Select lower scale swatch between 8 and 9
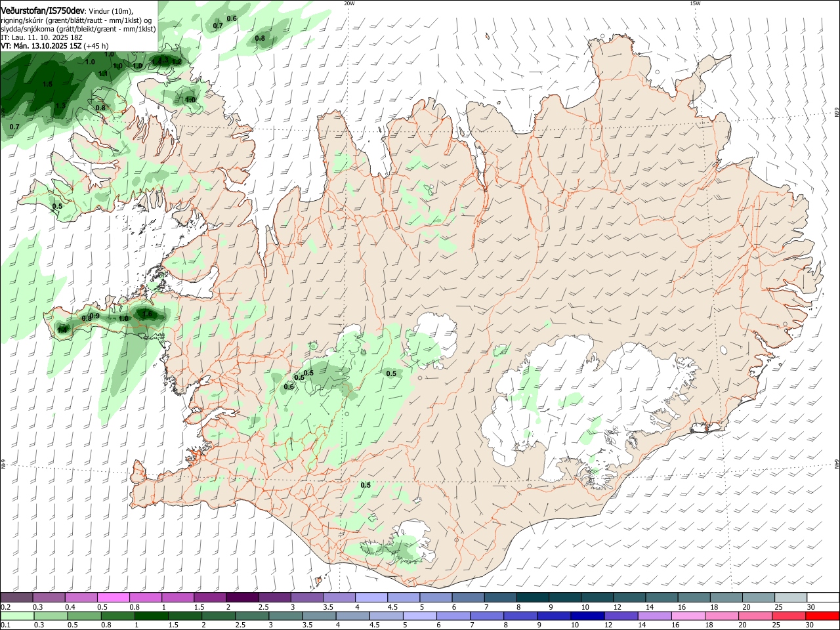The width and height of the screenshot is (840, 630). pos(521,616)
